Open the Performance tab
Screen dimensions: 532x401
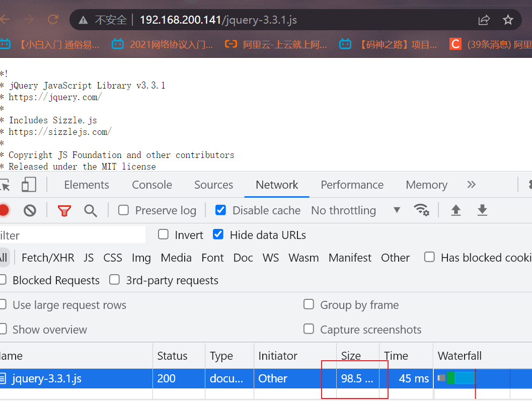click(352, 185)
